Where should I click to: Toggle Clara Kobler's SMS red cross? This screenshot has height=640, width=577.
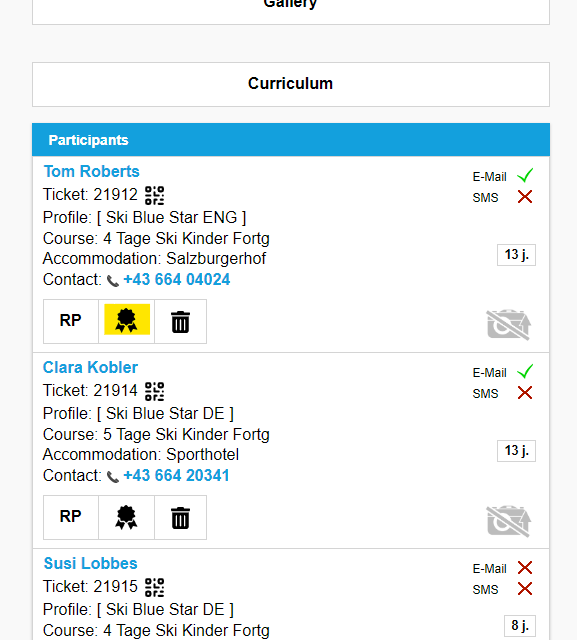pyautogui.click(x=525, y=393)
